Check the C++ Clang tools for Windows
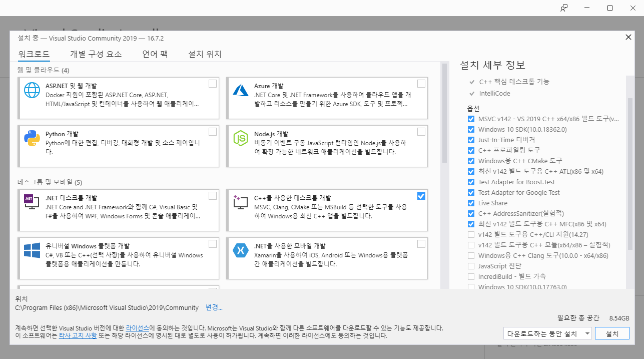The height and width of the screenshot is (359, 644). pos(471,256)
